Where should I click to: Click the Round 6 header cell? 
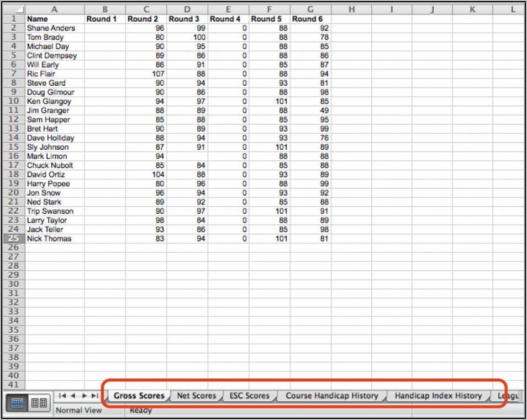pos(310,19)
